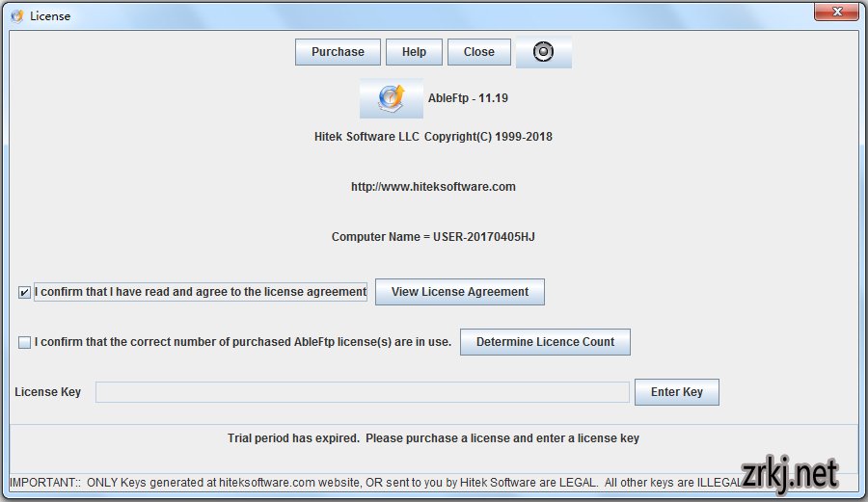Open the Purchase button

click(338, 52)
